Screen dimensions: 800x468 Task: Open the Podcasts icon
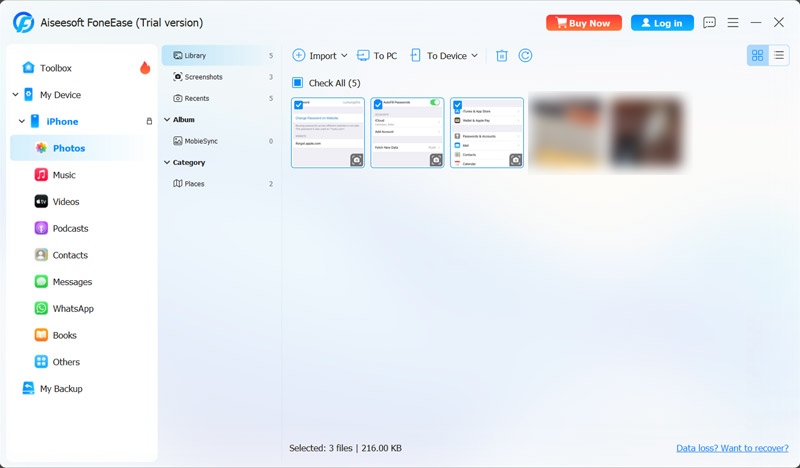[41, 228]
